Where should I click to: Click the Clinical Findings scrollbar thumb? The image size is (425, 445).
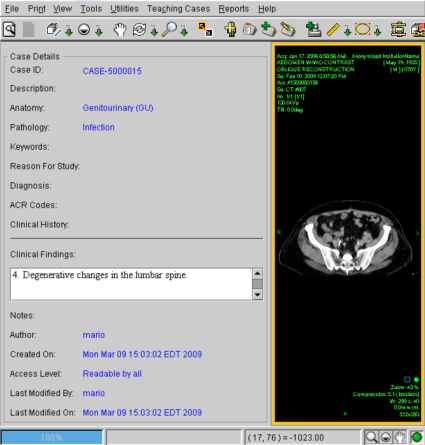(257, 284)
